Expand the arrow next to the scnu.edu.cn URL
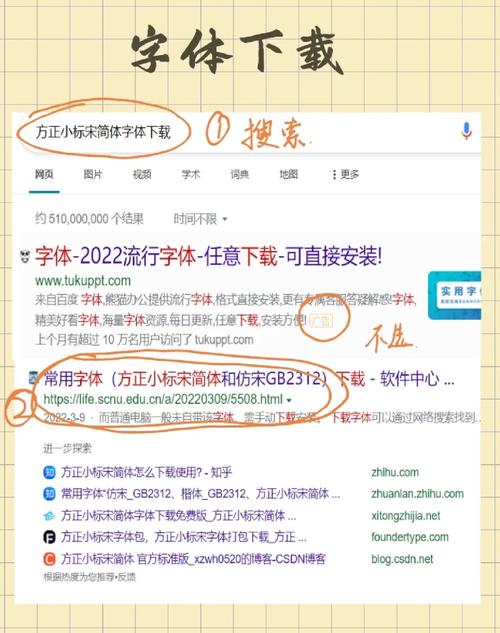500x633 pixels. pos(289,400)
